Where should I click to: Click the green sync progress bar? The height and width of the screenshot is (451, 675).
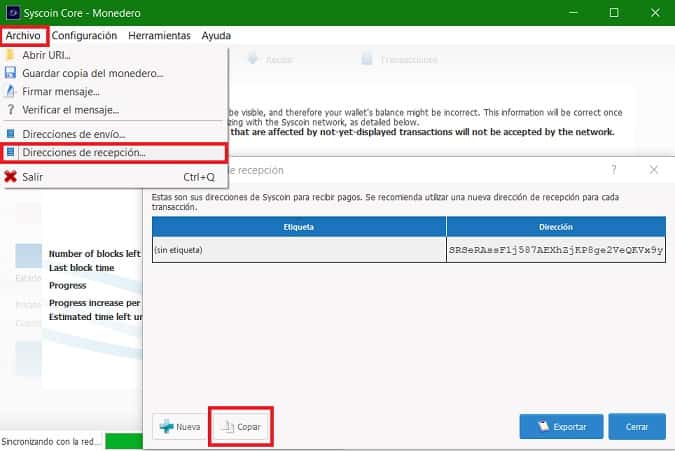tap(124, 442)
